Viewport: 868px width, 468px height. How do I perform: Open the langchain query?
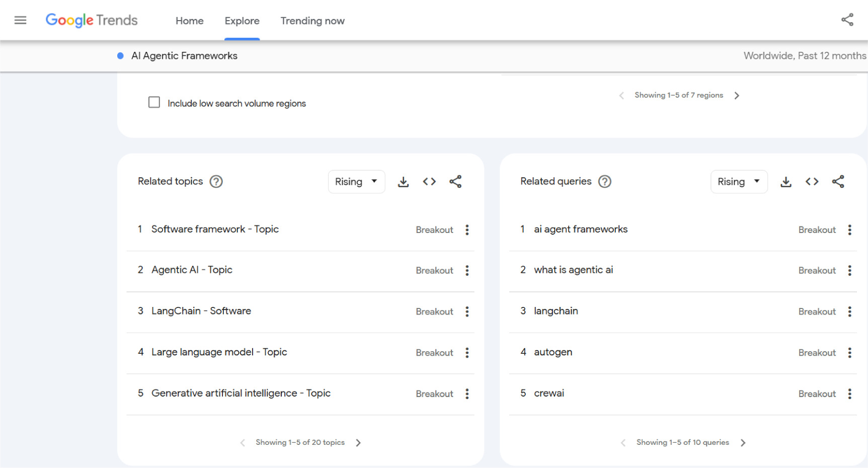[556, 311]
